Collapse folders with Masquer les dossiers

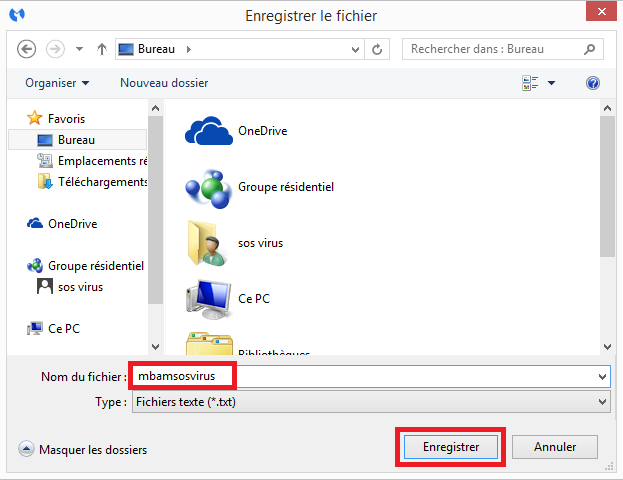84,450
